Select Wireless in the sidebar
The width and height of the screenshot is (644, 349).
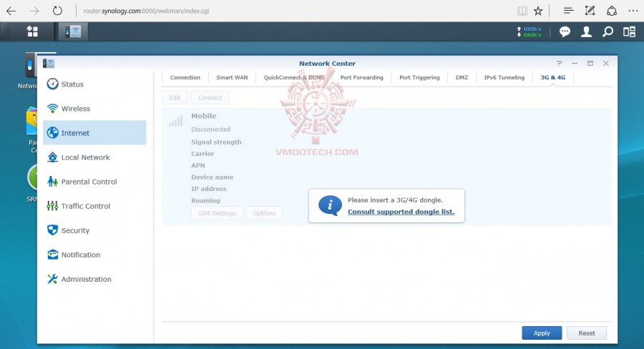pyautogui.click(x=94, y=109)
